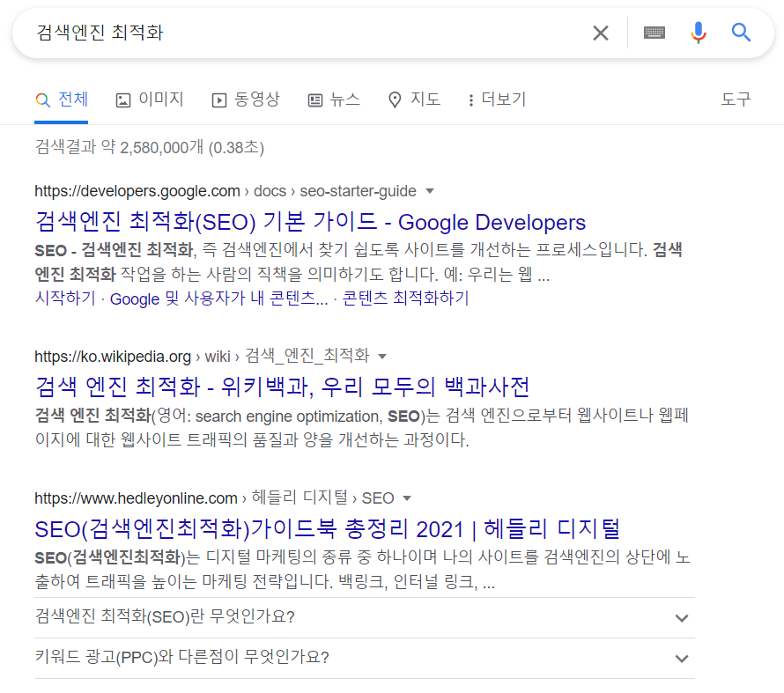Switch to the 동영상 tab

246,100
